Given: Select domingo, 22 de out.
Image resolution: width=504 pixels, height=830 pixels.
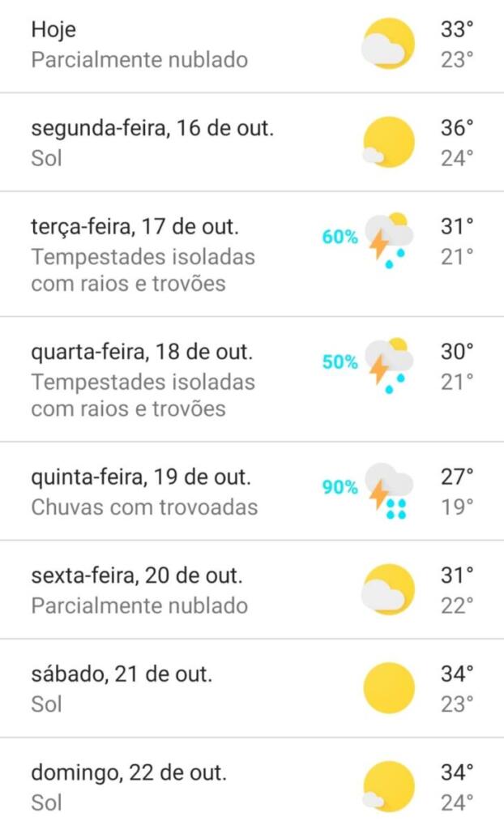Looking at the screenshot, I should (129, 772).
